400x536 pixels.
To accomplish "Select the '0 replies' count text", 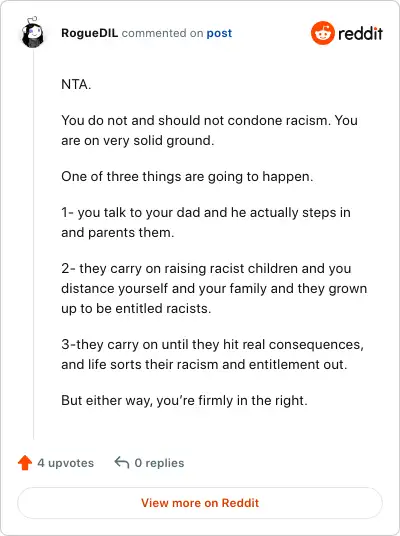I will 159,463.
